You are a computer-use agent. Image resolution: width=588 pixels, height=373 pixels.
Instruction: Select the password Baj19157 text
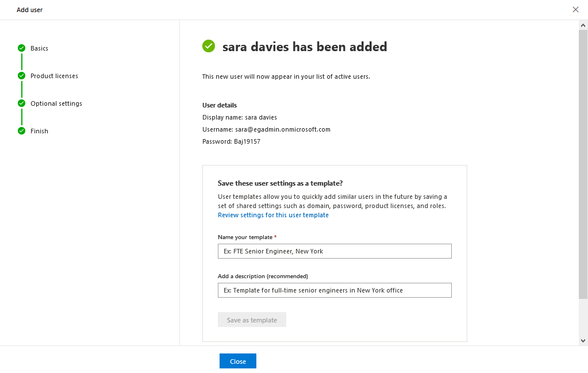tap(247, 142)
